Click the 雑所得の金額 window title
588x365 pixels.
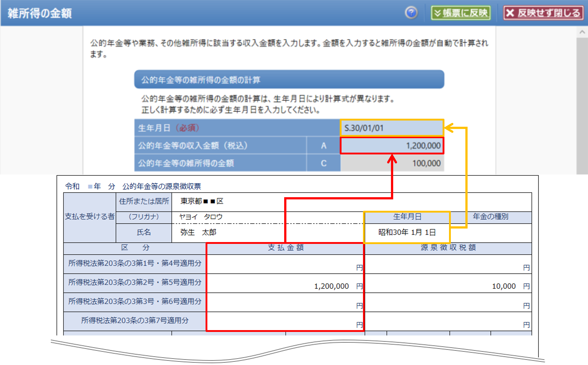pyautogui.click(x=40, y=13)
